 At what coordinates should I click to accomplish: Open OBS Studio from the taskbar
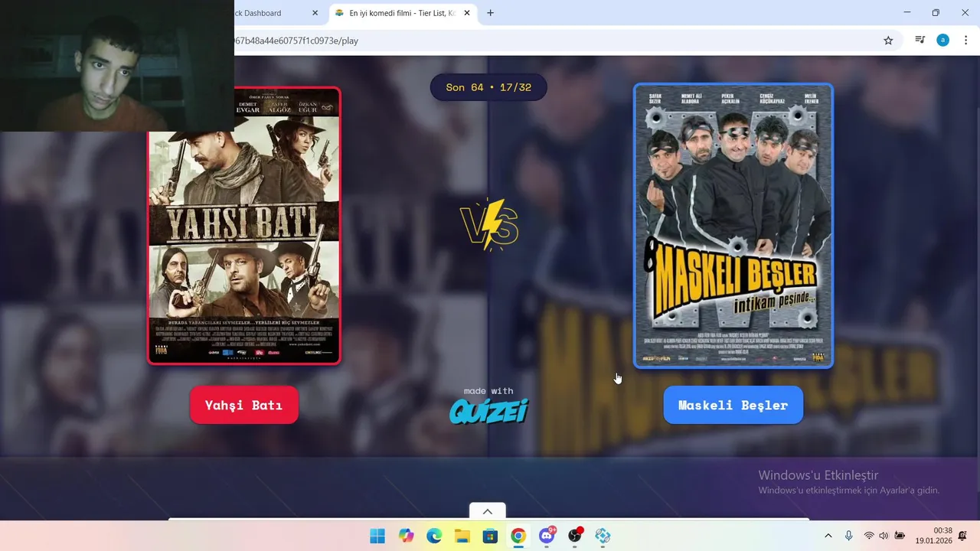pyautogui.click(x=575, y=536)
